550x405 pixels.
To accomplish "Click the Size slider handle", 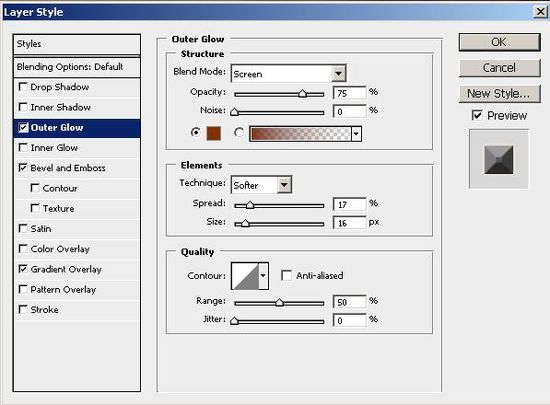I will pyautogui.click(x=245, y=223).
